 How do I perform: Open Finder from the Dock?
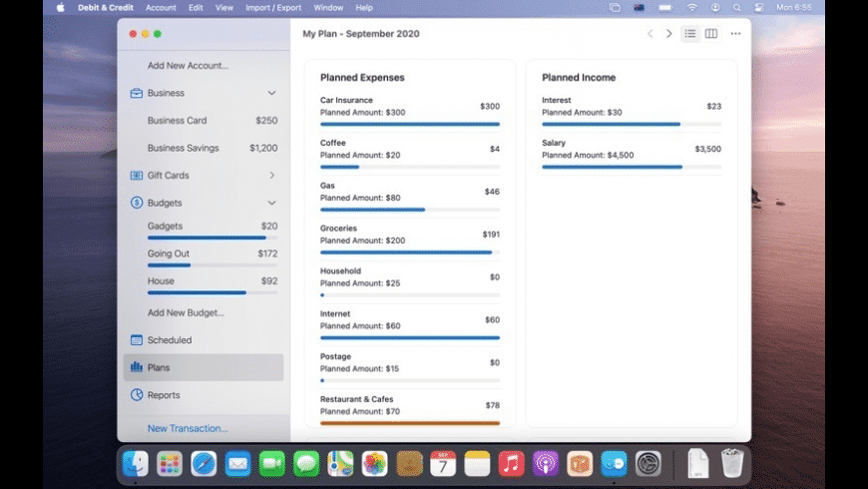point(136,463)
